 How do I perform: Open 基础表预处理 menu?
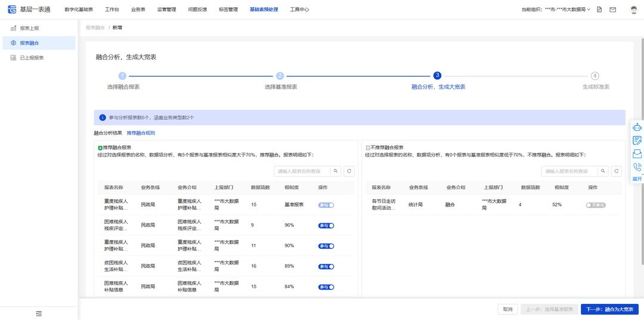264,10
